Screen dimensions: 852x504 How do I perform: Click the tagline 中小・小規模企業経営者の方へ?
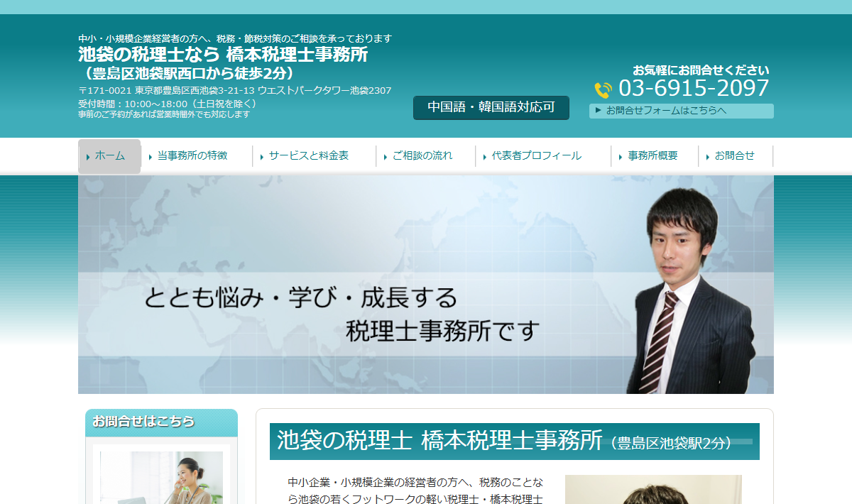235,38
